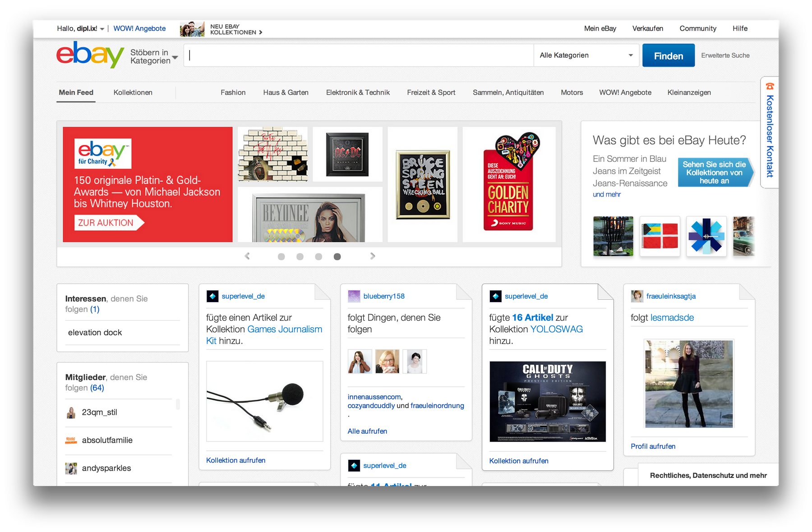
Task: Click the eBay für Charity logo
Action: click(x=103, y=153)
